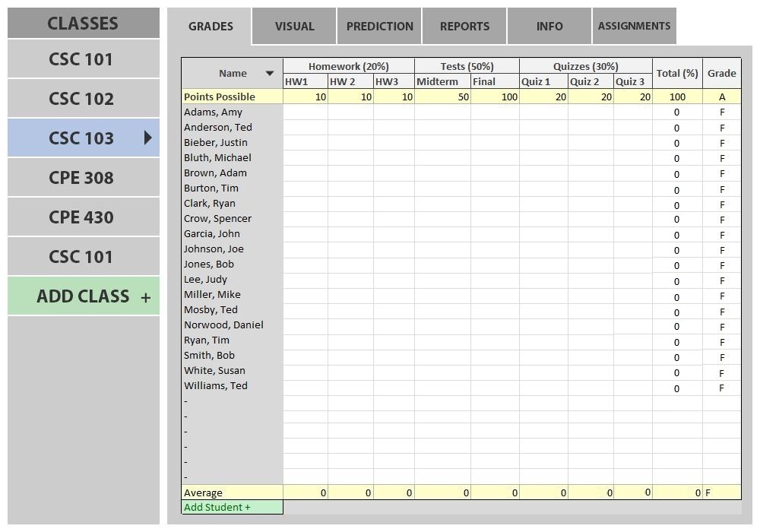The width and height of the screenshot is (760, 532).
Task: Click the Points Possible value for Midterm
Action: pyautogui.click(x=442, y=97)
